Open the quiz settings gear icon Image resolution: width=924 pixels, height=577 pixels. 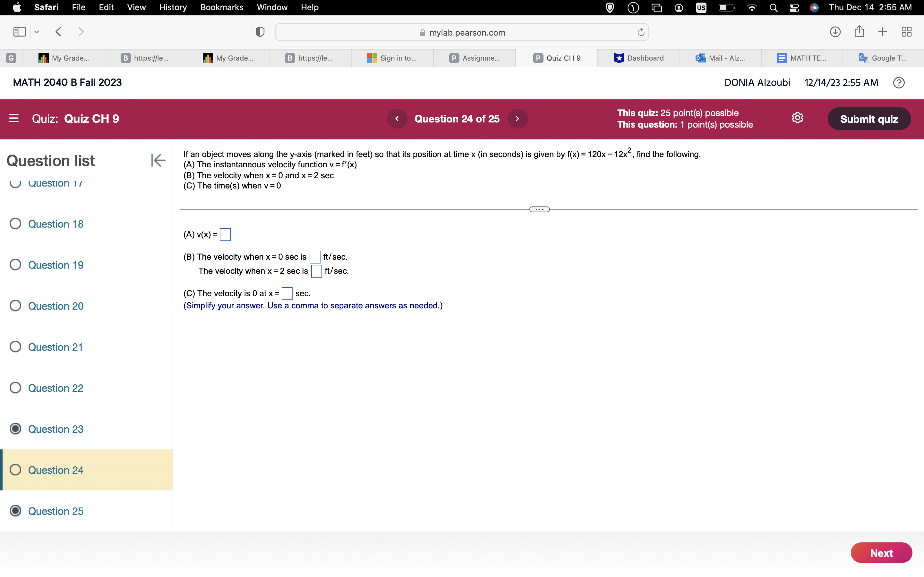click(797, 118)
